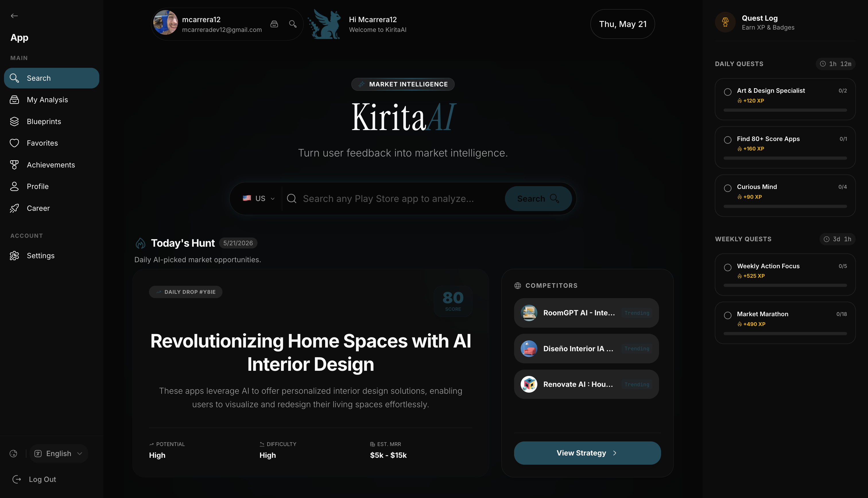Image resolution: width=868 pixels, height=498 pixels.
Task: Click the sparkle icon in Market Intelligence badge
Action: (x=362, y=84)
